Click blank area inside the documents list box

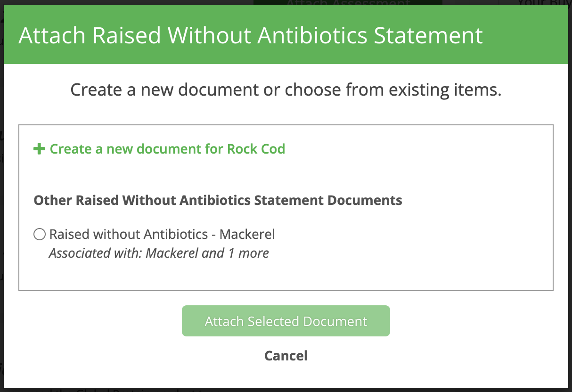click(x=424, y=245)
